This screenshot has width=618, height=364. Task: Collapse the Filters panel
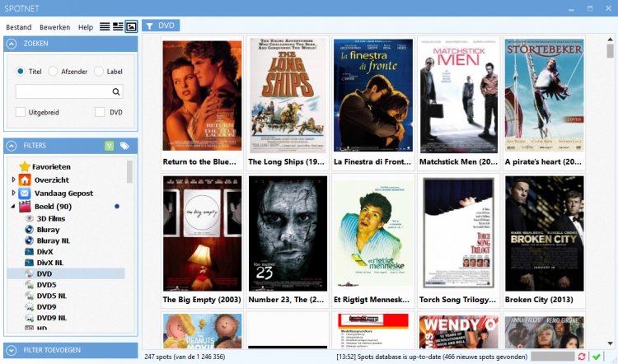click(12, 146)
